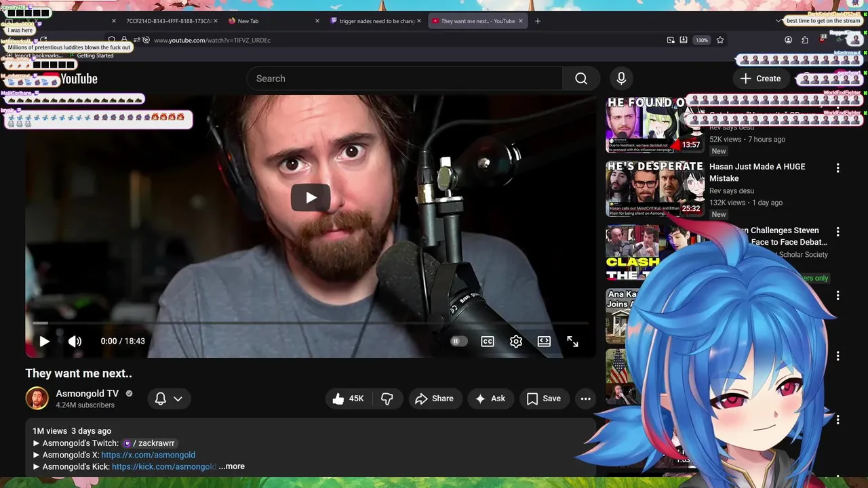This screenshot has height=488, width=868.
Task: Click the site lock icon in the address bar
Action: (124, 40)
